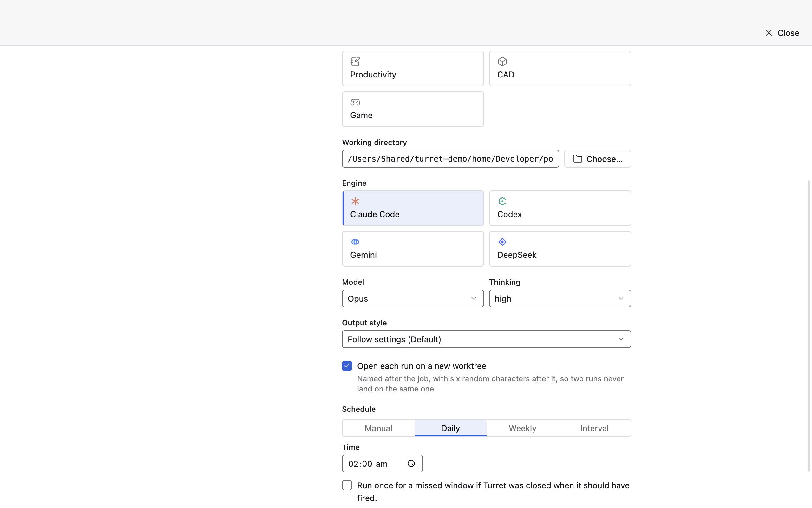Select the Claude Code engine card
This screenshot has width=812, height=508.
coord(413,208)
